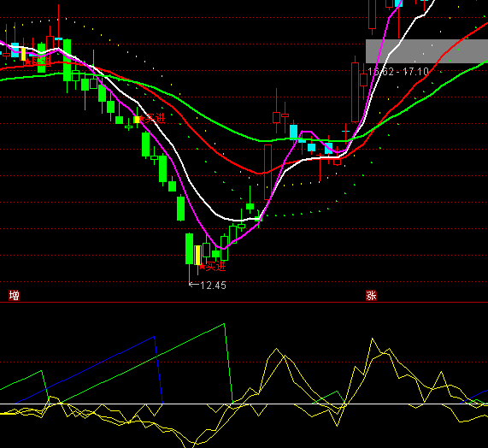This screenshot has height=448, width=488.
Task: Select the blue indicator line peak
Action: (x=154, y=337)
